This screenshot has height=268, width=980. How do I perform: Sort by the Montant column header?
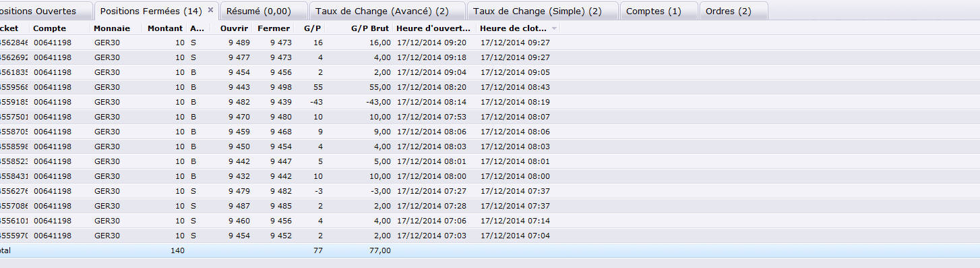tap(164, 28)
